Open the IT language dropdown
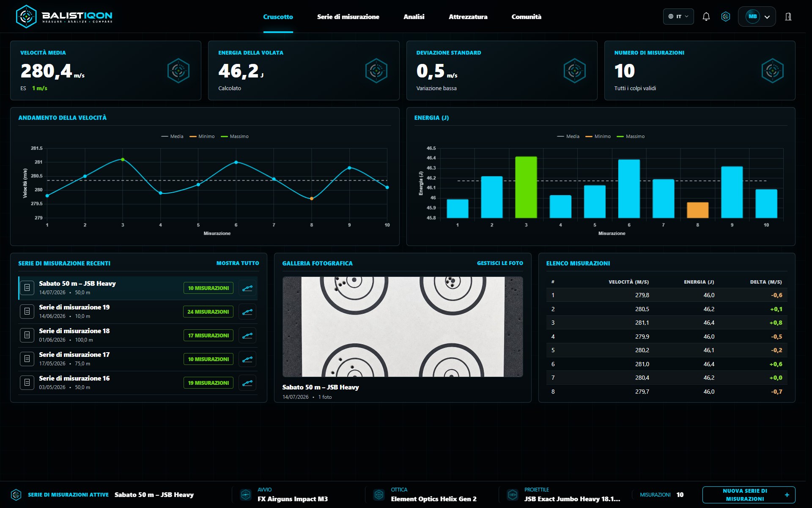 click(x=678, y=17)
